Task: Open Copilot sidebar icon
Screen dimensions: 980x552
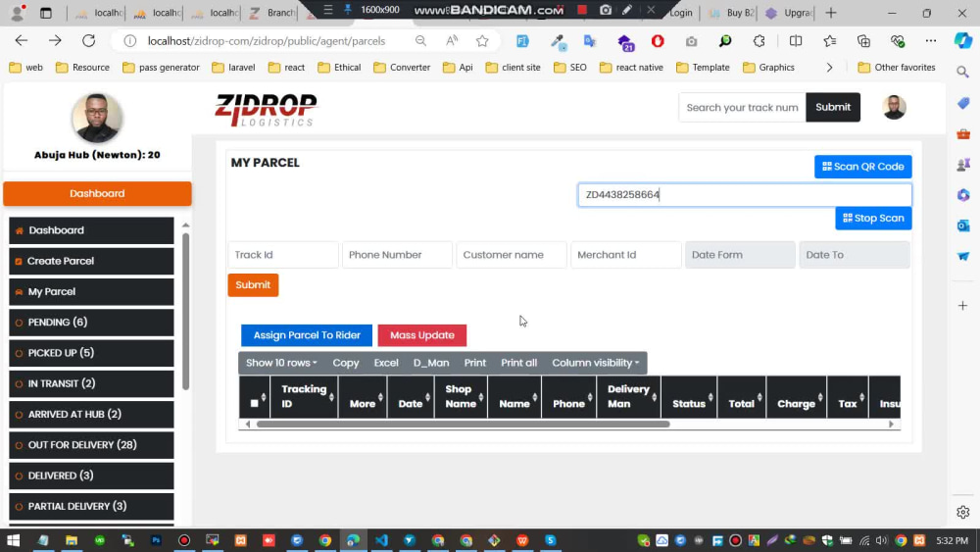Action: [x=962, y=40]
